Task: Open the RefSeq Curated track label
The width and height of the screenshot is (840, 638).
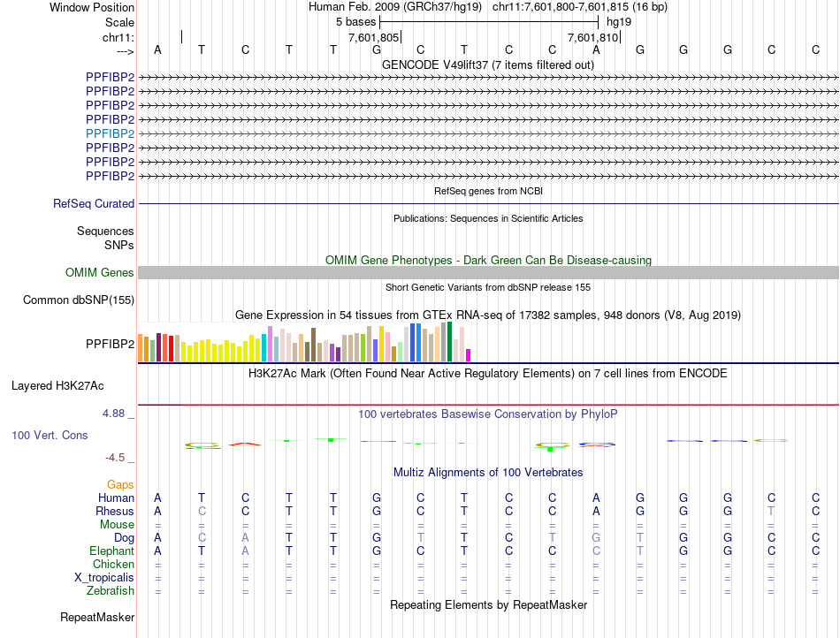Action: pos(93,203)
